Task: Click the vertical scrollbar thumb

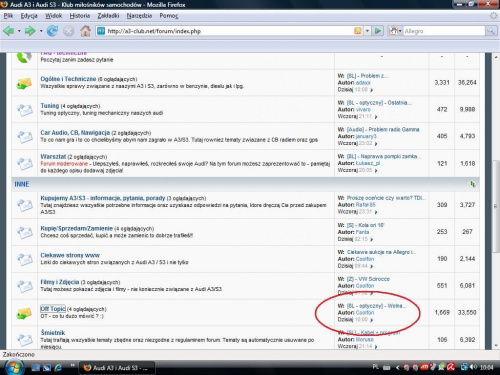Action: [495, 207]
